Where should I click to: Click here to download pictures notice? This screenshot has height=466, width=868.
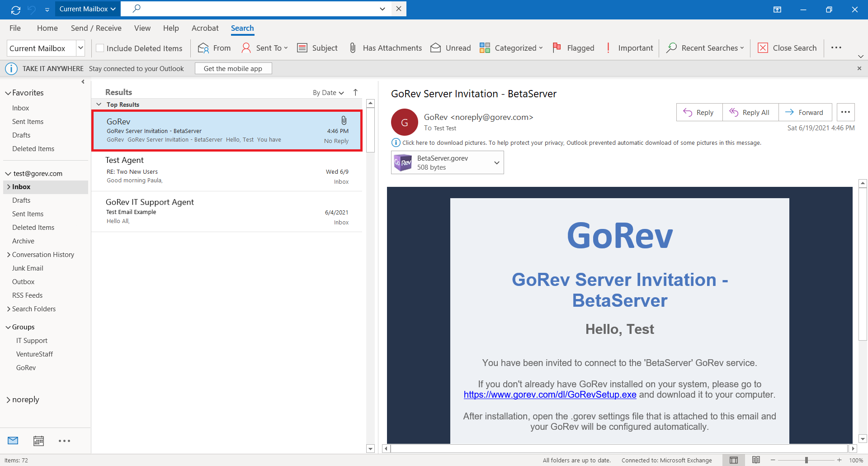coord(581,143)
